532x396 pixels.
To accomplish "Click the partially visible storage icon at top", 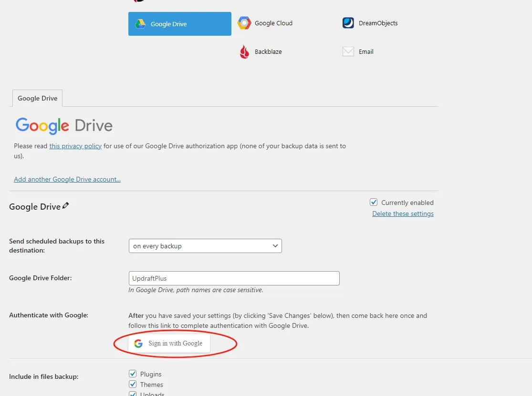I will coord(138,1).
